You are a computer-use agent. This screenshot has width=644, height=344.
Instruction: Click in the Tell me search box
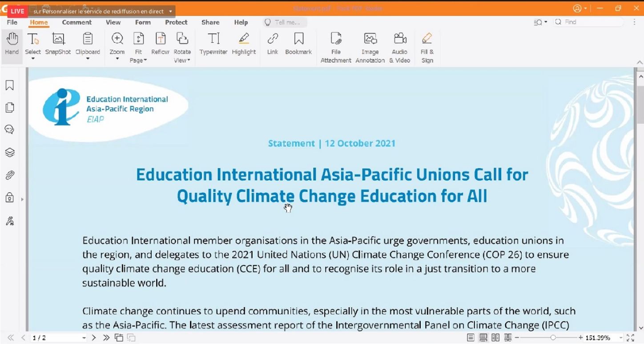285,22
